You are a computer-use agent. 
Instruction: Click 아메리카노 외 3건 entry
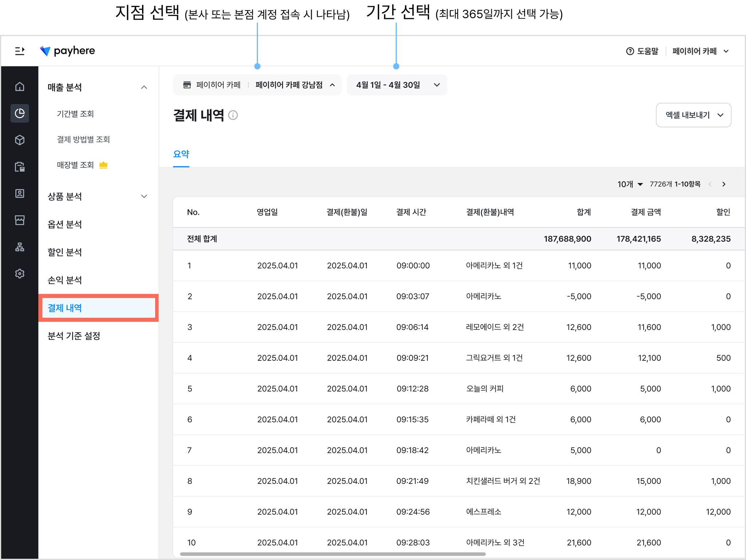pos(495,543)
